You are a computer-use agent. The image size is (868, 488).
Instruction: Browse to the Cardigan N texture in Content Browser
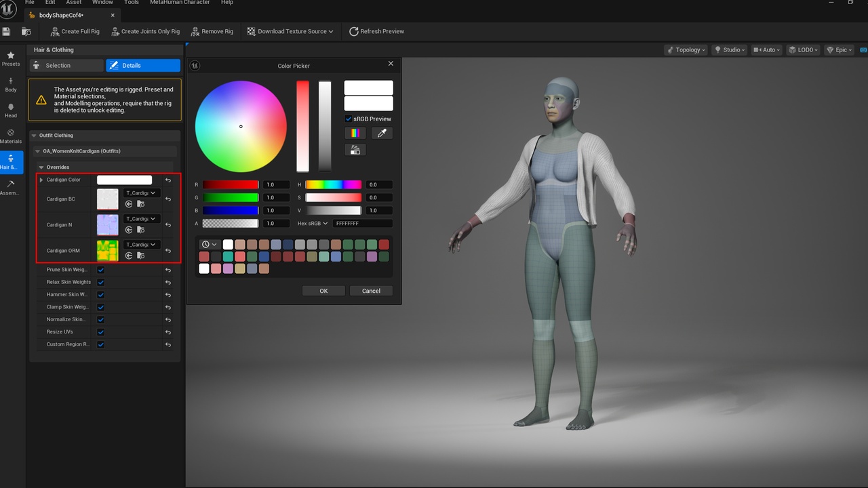coord(140,230)
